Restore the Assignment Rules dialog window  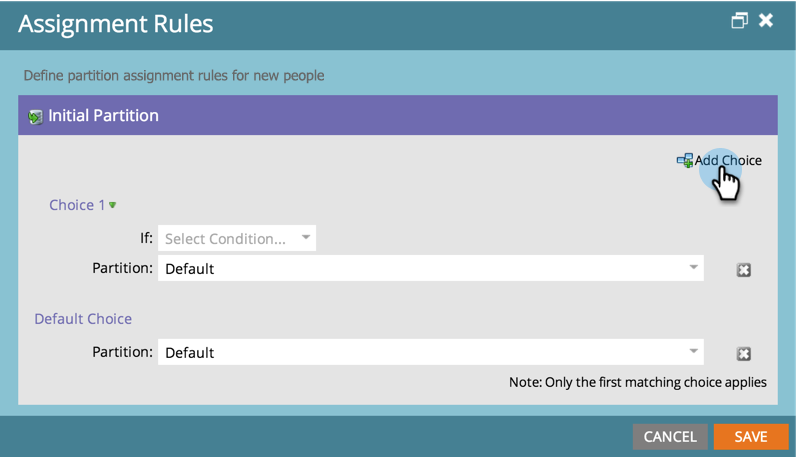tap(740, 21)
